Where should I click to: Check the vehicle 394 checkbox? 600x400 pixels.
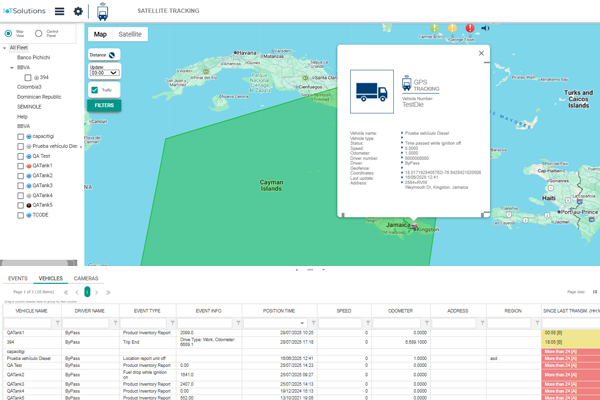pos(28,78)
